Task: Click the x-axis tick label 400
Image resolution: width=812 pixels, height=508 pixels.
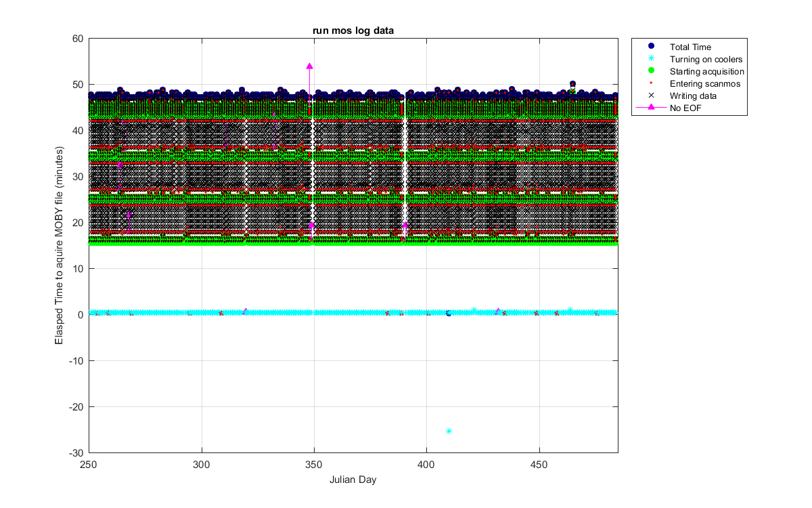Action: (426, 465)
